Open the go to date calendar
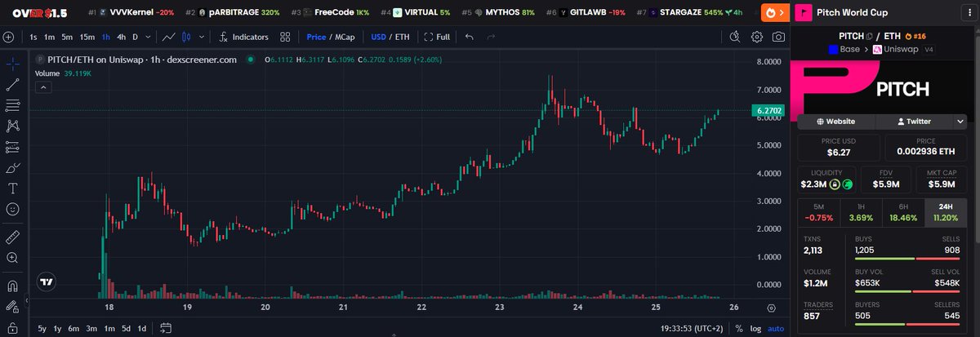Image resolution: width=980 pixels, height=337 pixels. (165, 328)
